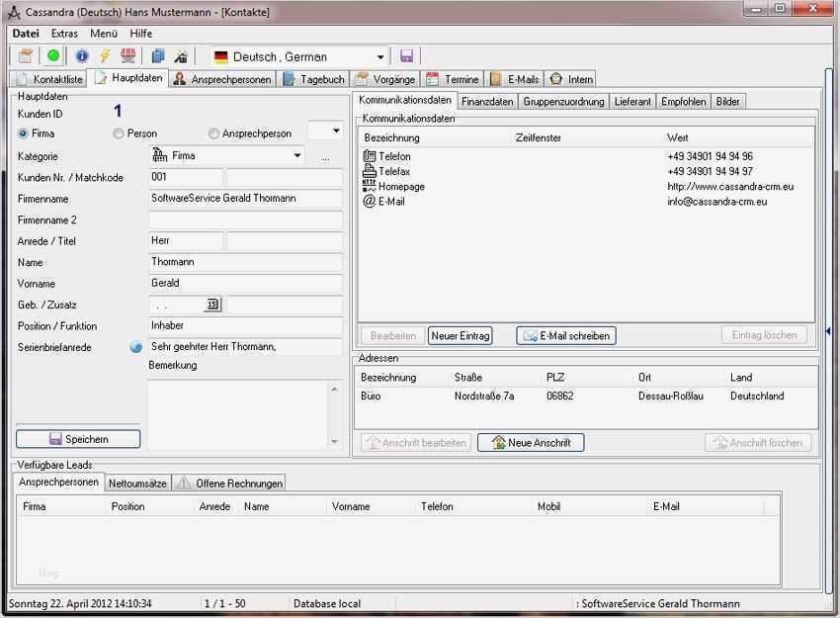
Task: Open the Kategorie Firma dropdown
Action: coord(296,155)
